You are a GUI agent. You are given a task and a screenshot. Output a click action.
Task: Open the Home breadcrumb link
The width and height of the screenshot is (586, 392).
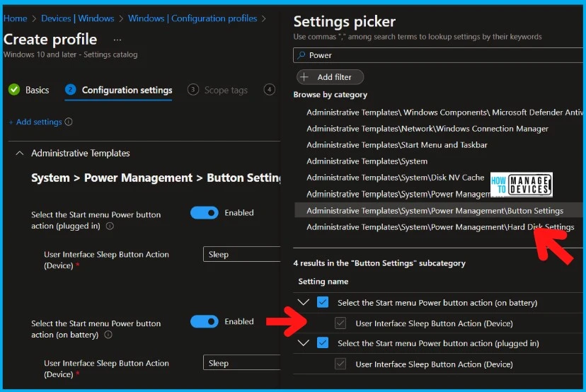[15, 18]
